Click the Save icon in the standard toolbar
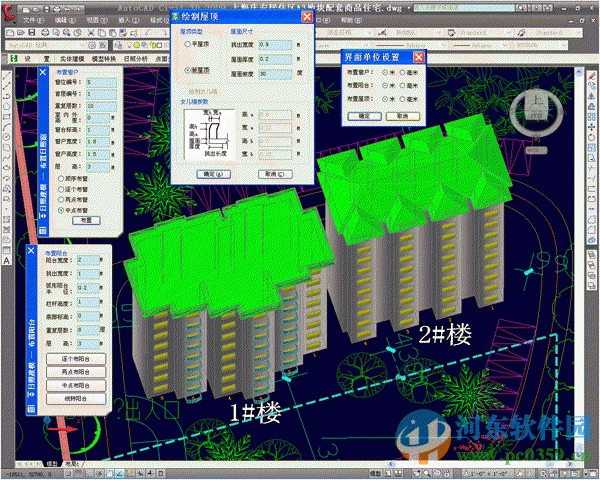This screenshot has height=480, width=600. point(32,33)
